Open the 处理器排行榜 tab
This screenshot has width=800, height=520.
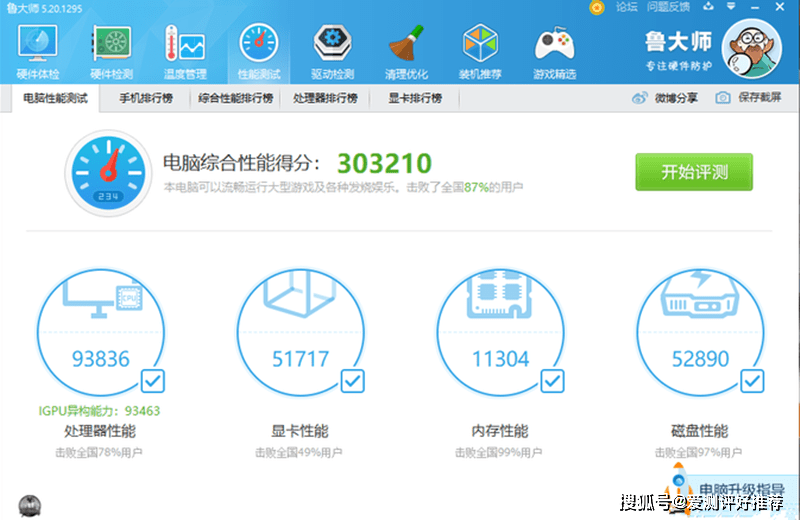pos(325,98)
